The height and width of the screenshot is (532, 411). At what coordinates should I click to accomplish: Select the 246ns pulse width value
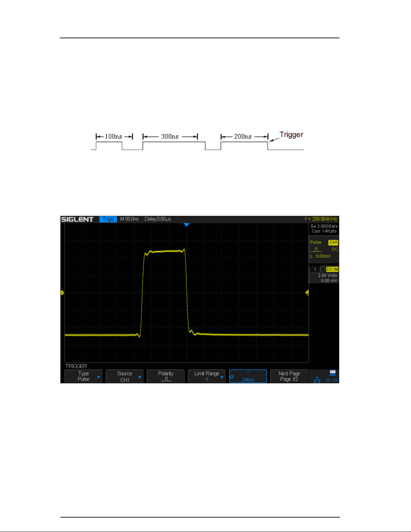(248, 376)
